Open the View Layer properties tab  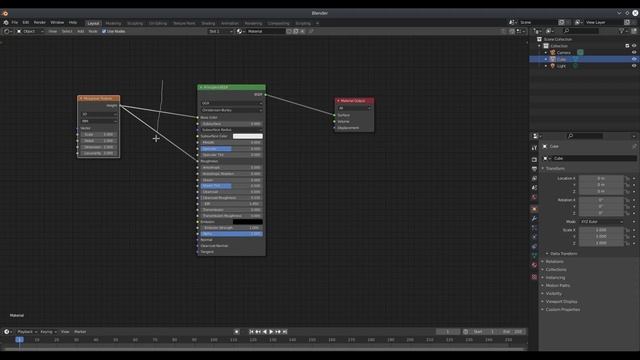[534, 178]
